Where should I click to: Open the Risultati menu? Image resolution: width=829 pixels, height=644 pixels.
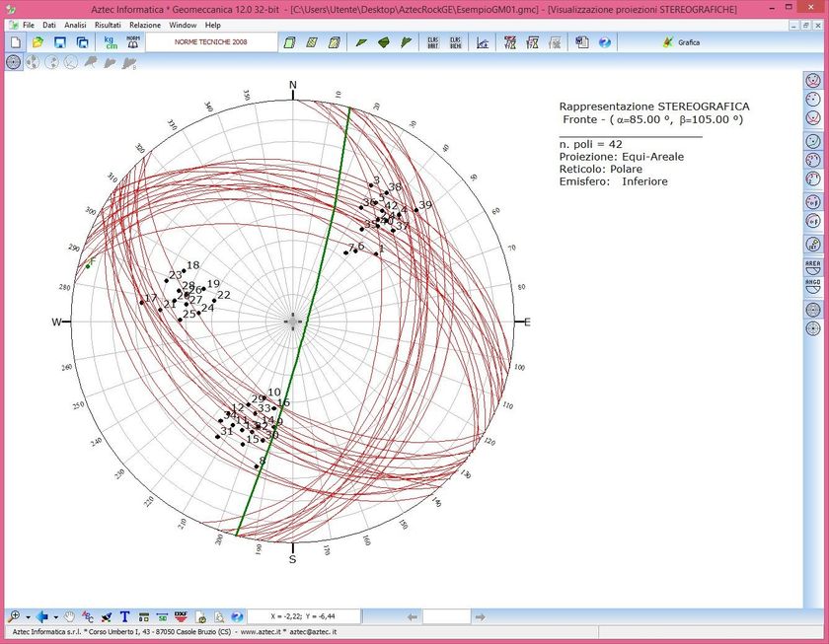pyautogui.click(x=108, y=25)
